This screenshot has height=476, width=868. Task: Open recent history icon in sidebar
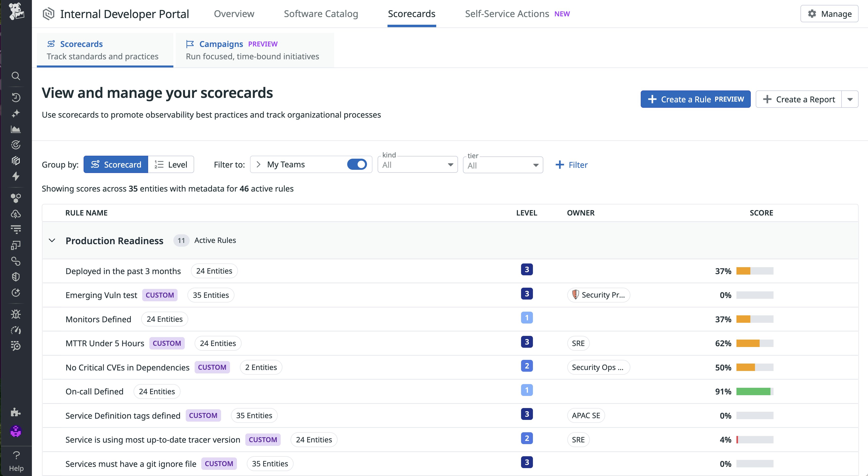tap(16, 97)
